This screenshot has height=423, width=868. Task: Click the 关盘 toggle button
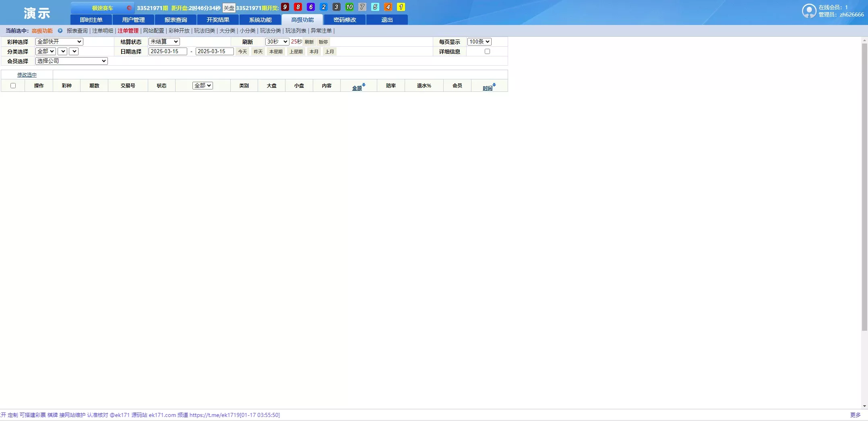point(229,8)
